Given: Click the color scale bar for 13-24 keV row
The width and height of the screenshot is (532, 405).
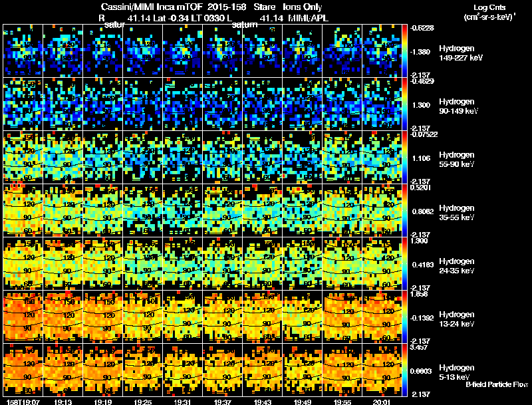Looking at the screenshot, I should click(x=404, y=317).
